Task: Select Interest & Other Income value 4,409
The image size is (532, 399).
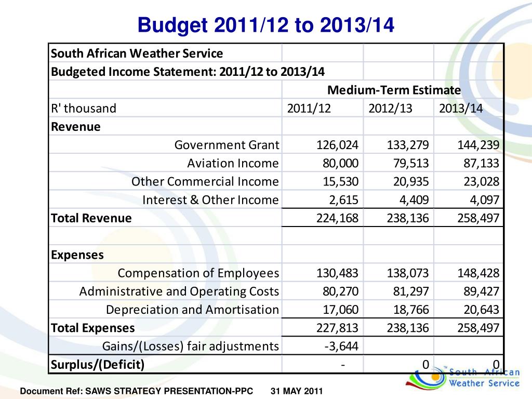Action: 414,200
